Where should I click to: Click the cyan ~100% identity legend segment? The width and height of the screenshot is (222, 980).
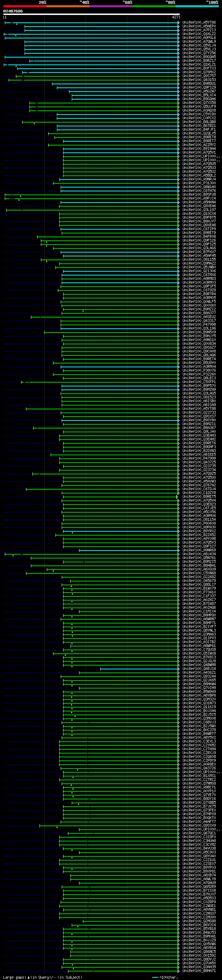(197, 6)
